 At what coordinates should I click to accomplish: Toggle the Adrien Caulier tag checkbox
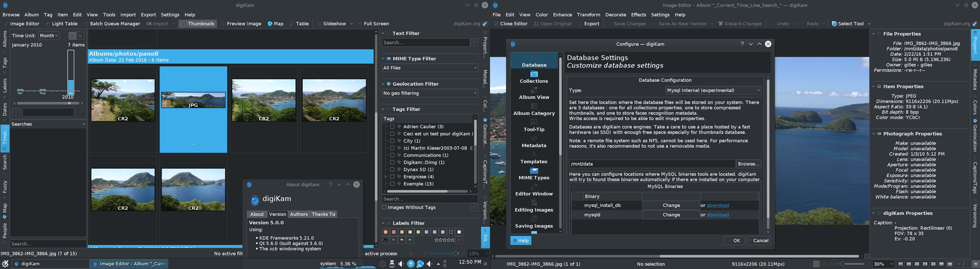(x=392, y=127)
